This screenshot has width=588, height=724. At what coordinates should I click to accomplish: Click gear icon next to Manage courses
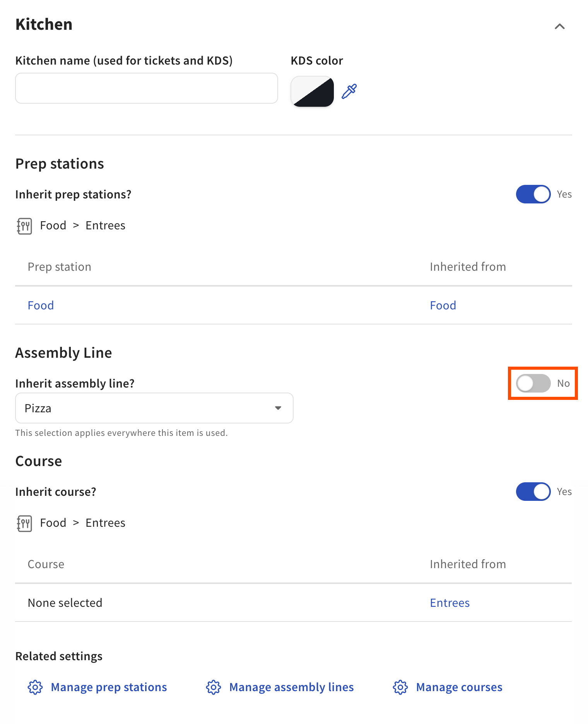click(400, 687)
